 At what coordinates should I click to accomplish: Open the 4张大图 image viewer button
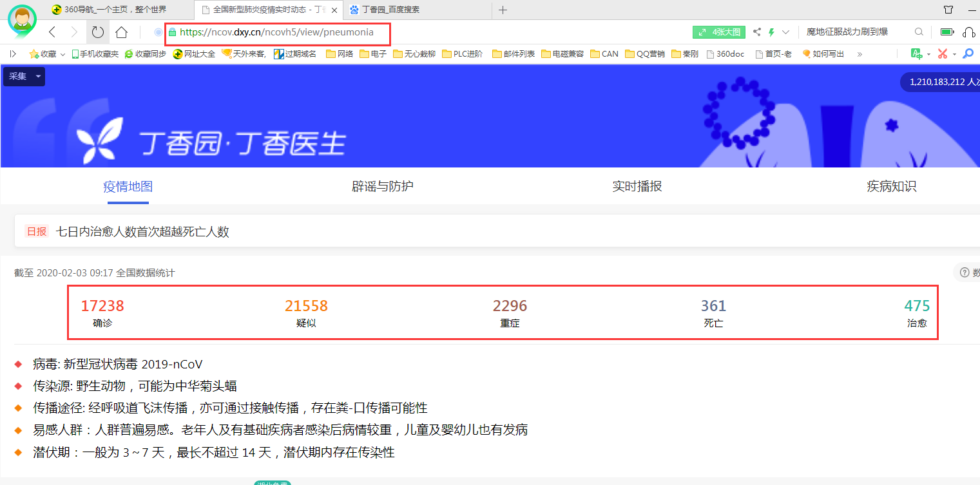point(719,32)
